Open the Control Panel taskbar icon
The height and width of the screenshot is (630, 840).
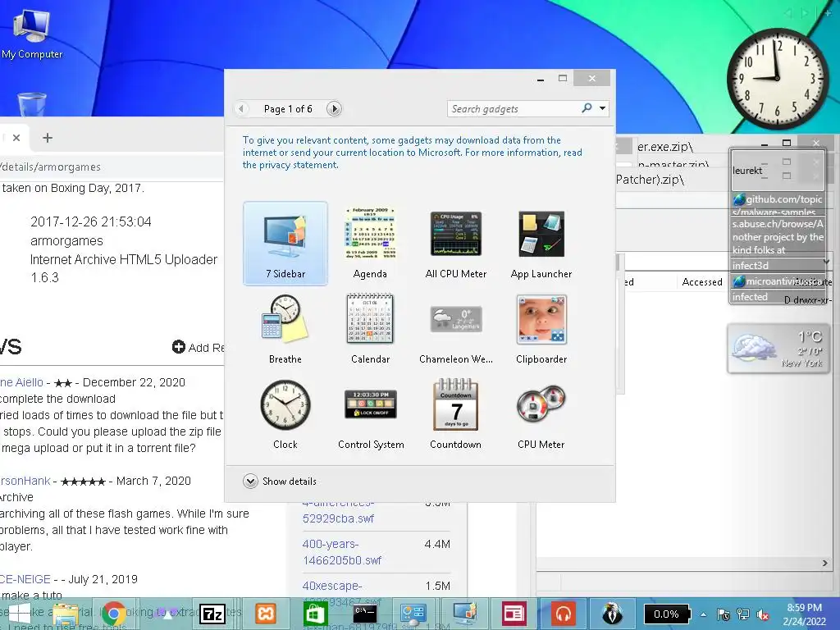[413, 614]
